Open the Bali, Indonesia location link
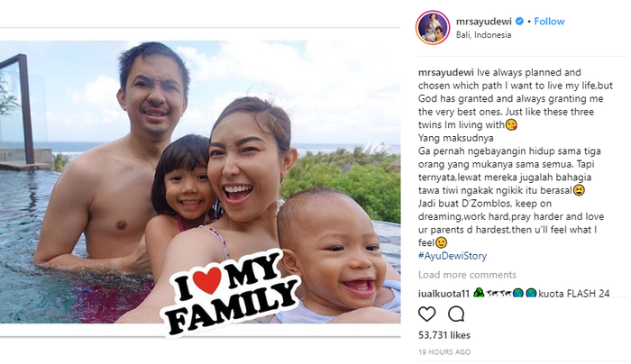 [x=483, y=35]
